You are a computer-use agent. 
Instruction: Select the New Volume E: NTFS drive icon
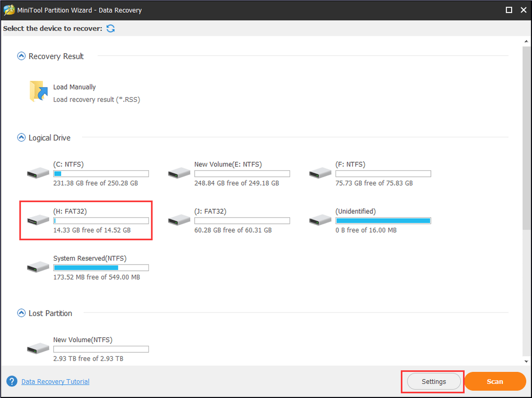tap(179, 173)
